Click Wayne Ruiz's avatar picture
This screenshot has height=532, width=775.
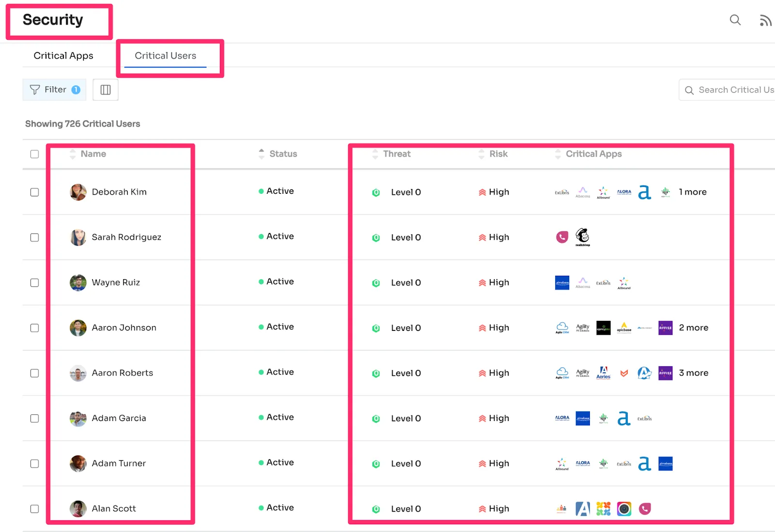[78, 282]
